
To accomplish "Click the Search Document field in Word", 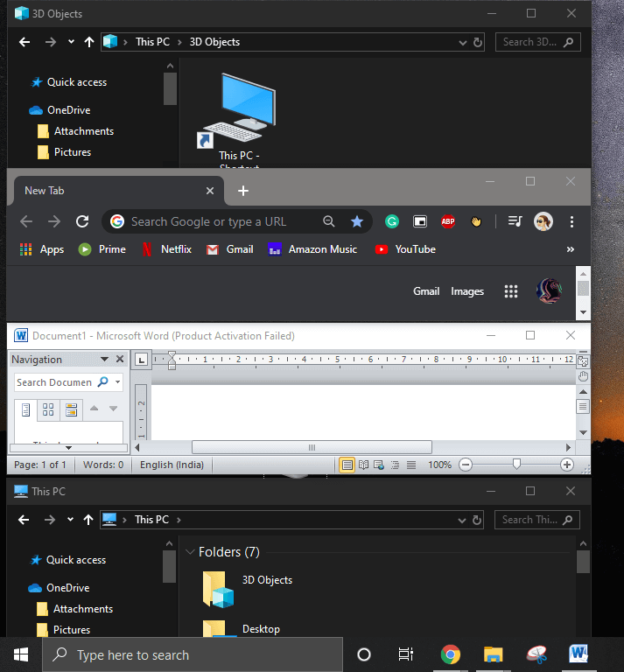I will (x=54, y=382).
